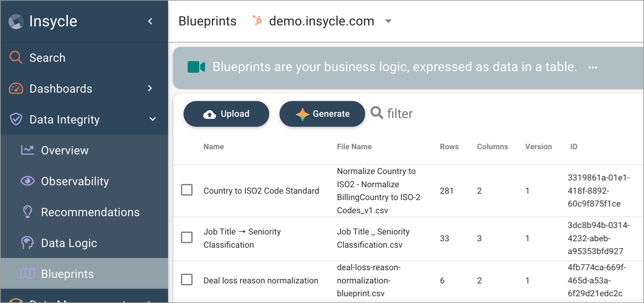Click the Insycle globe logo icon
Screen dimensions: 644x303
[x=16, y=22]
